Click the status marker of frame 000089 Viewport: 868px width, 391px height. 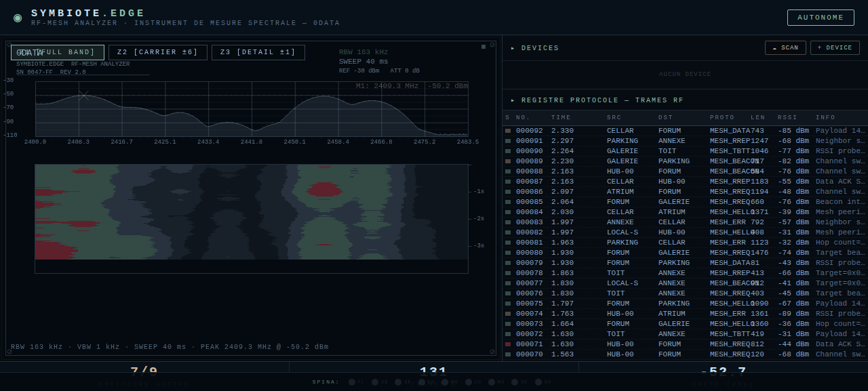tap(508, 161)
